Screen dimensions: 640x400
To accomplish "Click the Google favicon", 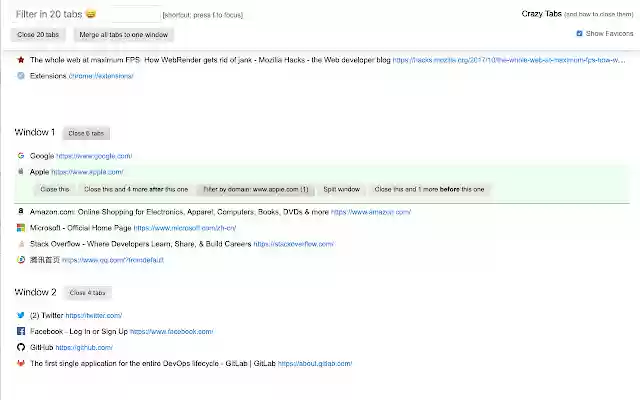I will [x=20, y=156].
